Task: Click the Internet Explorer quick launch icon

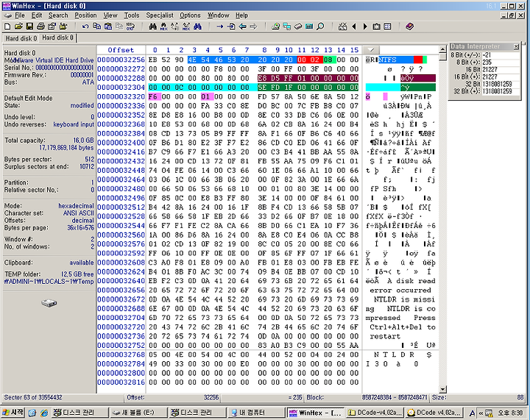Action: coord(44,413)
